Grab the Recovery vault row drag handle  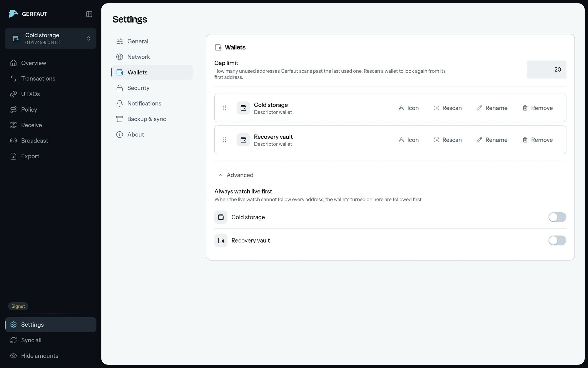click(x=225, y=140)
